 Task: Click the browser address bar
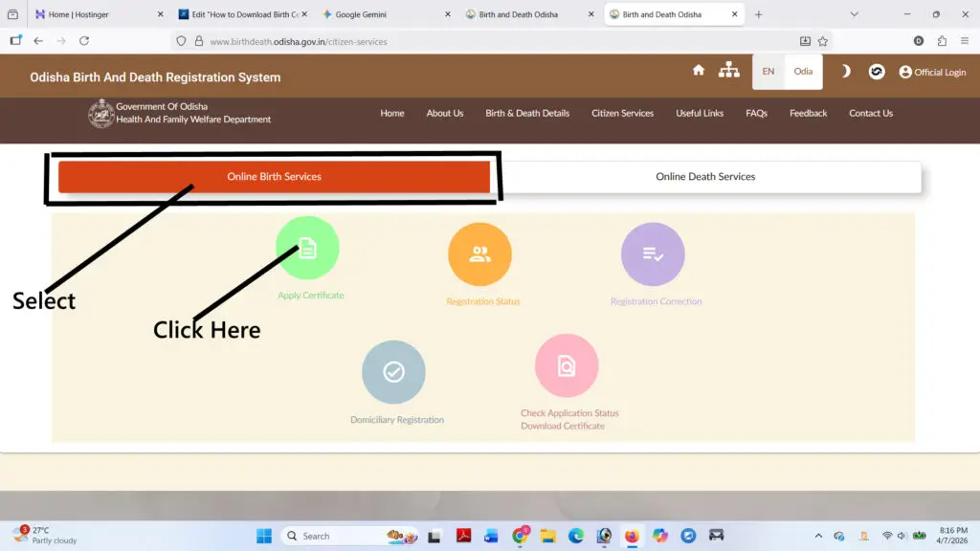(x=479, y=41)
